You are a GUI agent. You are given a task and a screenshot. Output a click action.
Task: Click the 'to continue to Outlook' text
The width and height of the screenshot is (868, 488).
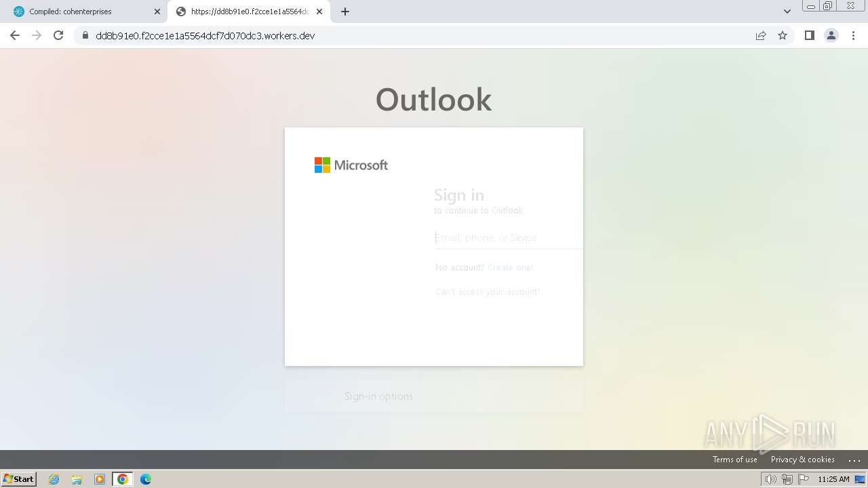pos(479,211)
